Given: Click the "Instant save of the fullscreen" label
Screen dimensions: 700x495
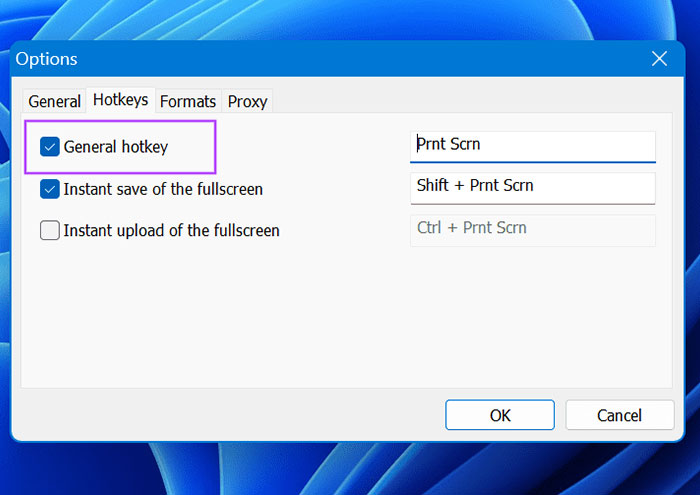Looking at the screenshot, I should click(x=163, y=189).
